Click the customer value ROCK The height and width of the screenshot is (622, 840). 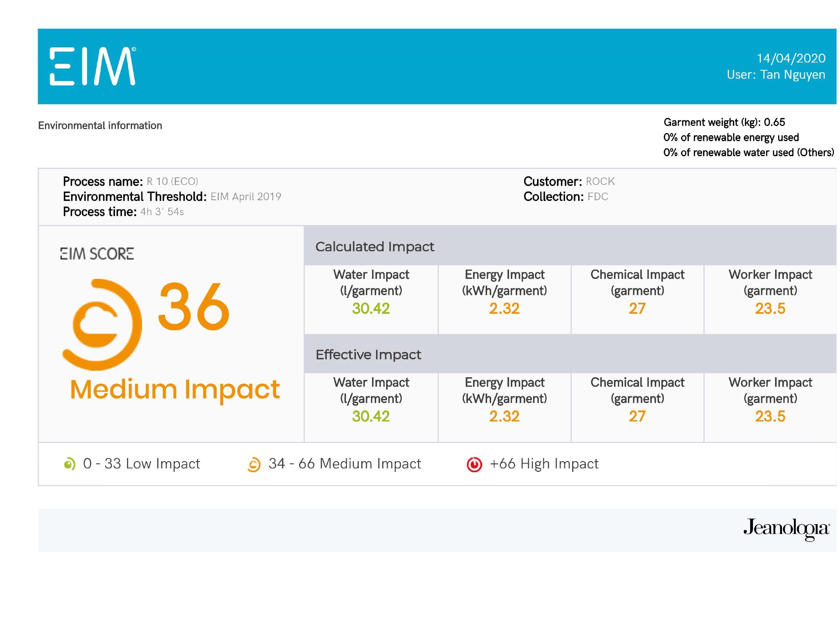pos(600,182)
